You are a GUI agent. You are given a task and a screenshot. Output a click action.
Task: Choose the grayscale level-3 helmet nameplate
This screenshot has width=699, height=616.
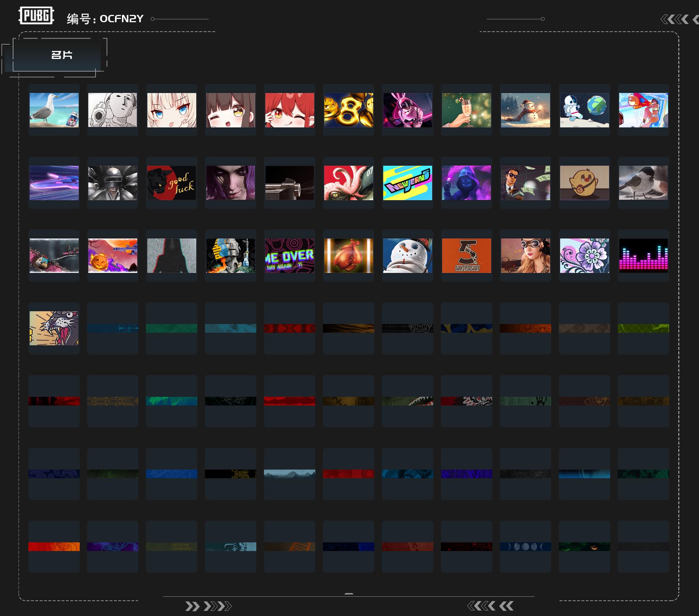(113, 183)
